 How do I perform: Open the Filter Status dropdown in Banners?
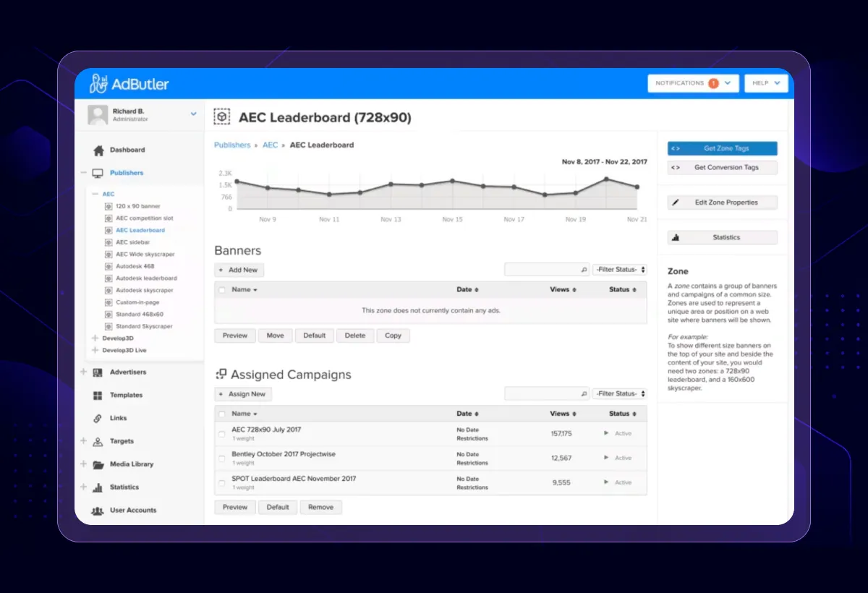[620, 270]
